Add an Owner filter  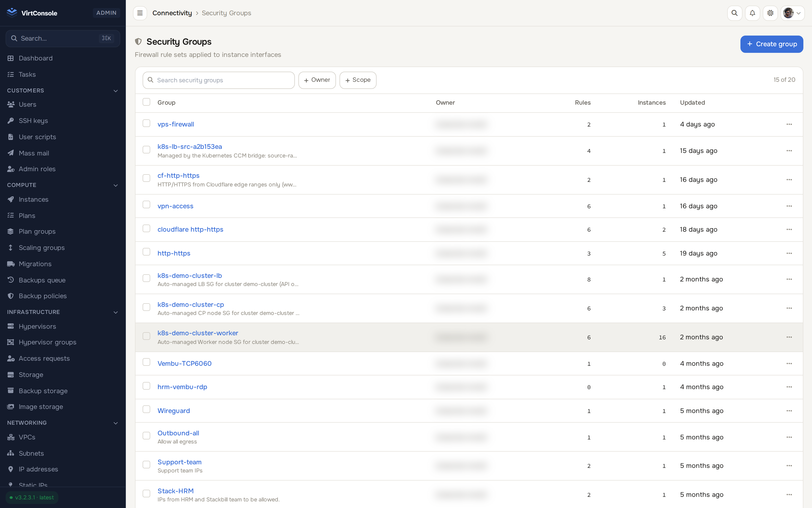click(317, 80)
